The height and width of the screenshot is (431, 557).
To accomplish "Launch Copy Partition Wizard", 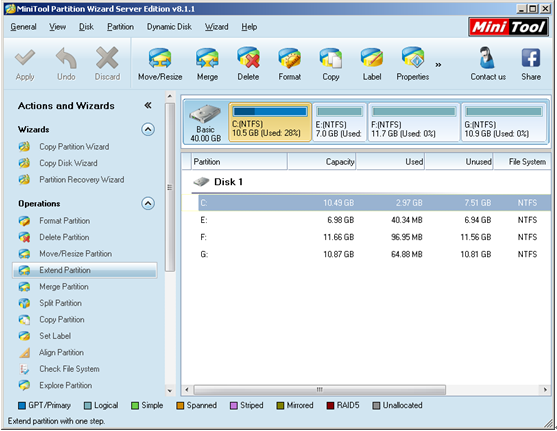I will click(x=74, y=147).
